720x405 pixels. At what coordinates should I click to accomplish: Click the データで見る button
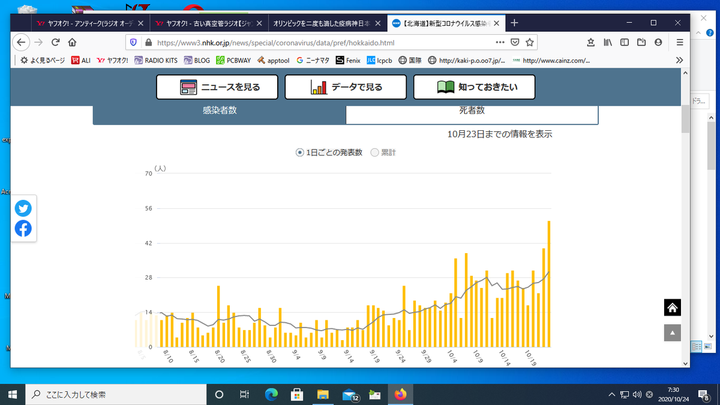[x=344, y=87]
